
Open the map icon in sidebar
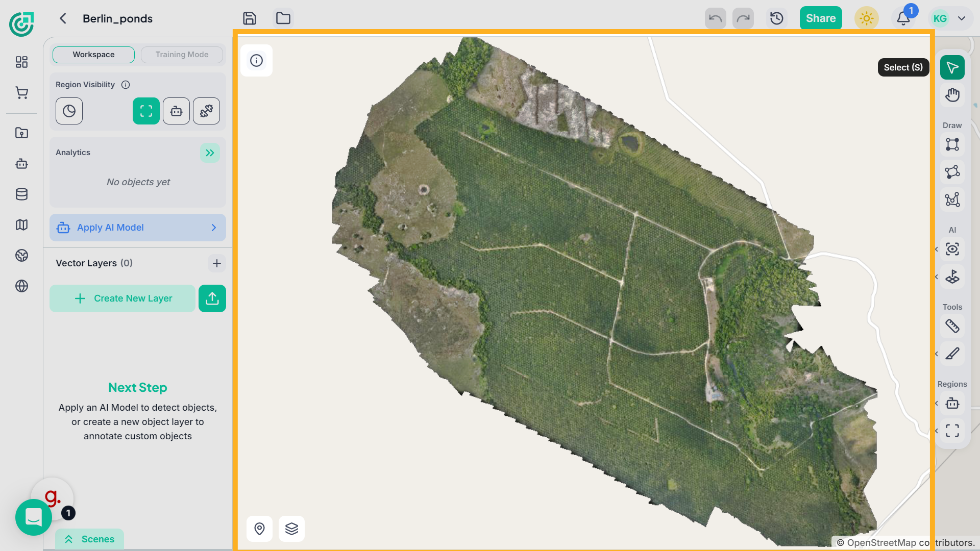tap(21, 224)
